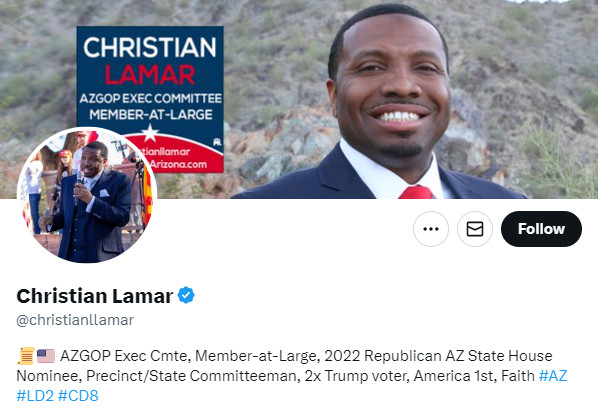
Task: Click the MEMBER-AT-LARGE text on sign
Action: tap(151, 114)
